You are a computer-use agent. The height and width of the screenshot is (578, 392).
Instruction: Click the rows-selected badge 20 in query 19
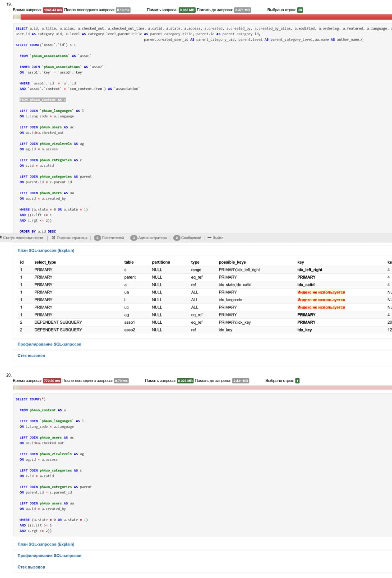(300, 9)
